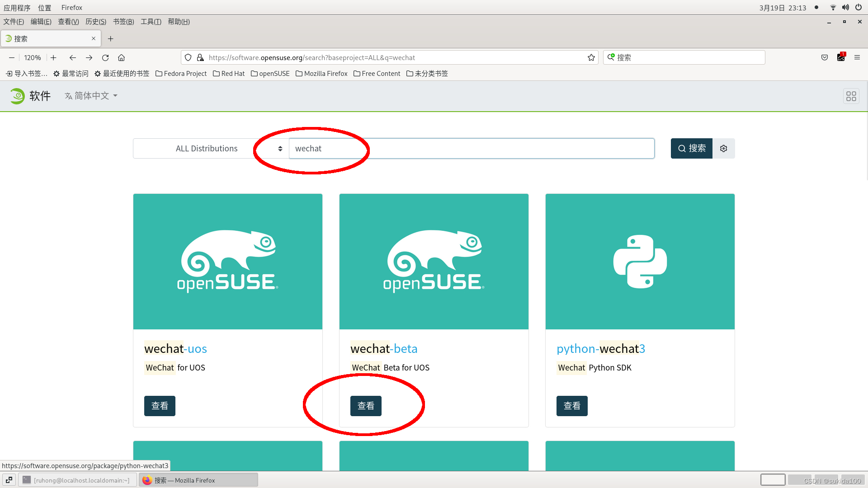
Task: Click the openSUSE logo in page header
Action: click(x=17, y=96)
